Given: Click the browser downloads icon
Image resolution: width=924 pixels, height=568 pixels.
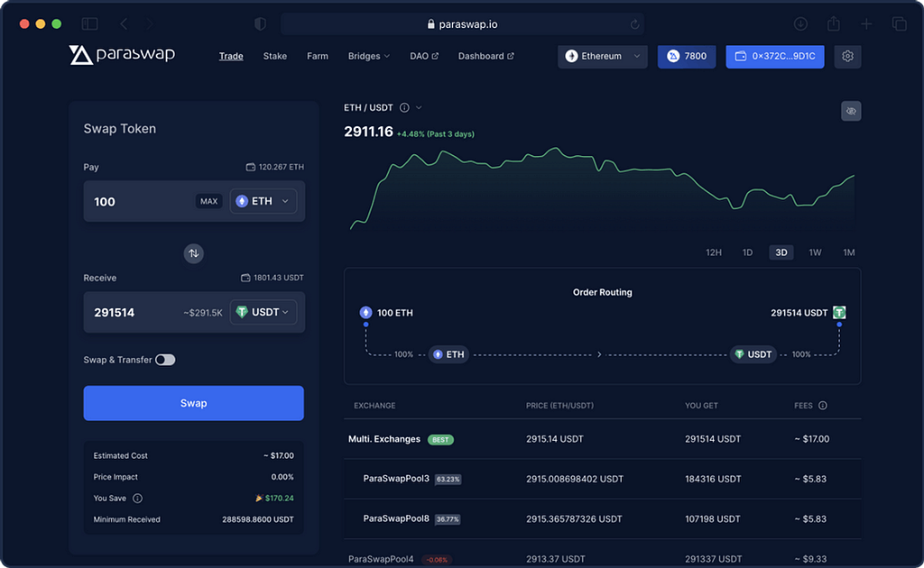Looking at the screenshot, I should point(800,23).
